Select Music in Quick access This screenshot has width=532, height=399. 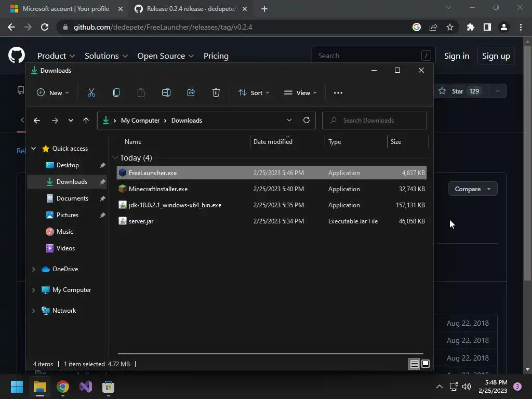(x=67, y=232)
